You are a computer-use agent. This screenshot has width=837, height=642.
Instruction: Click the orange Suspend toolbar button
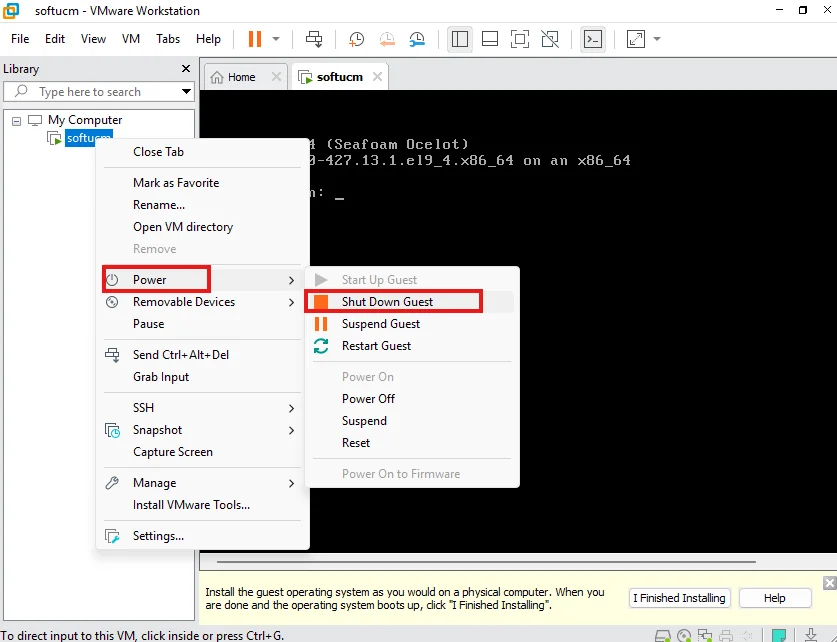click(255, 39)
